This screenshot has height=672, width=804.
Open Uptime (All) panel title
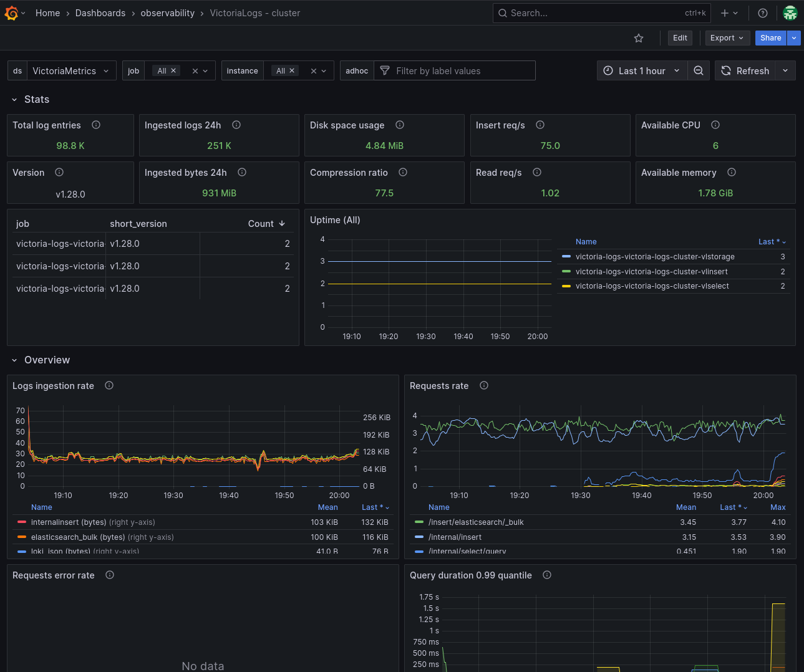[335, 219]
